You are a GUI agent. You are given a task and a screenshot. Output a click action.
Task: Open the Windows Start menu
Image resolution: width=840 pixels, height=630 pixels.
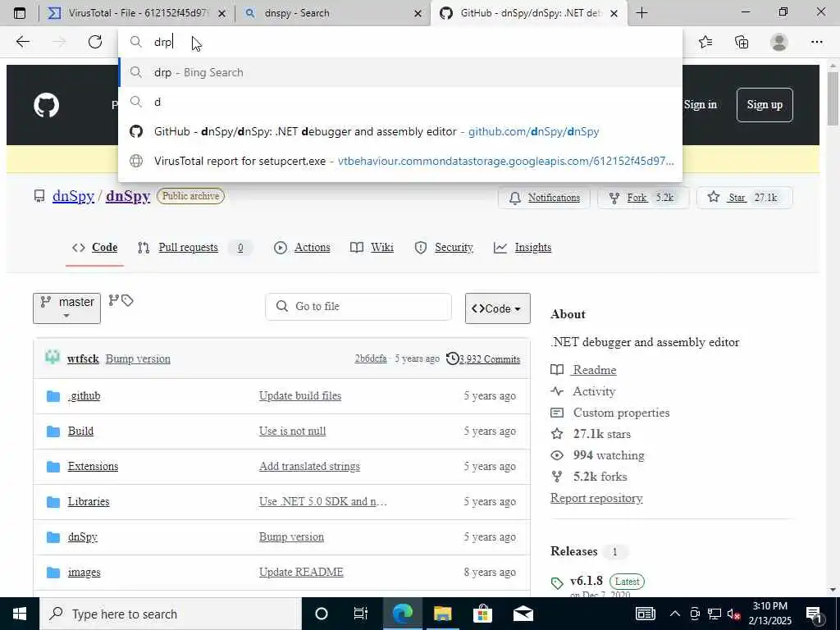coord(20,614)
